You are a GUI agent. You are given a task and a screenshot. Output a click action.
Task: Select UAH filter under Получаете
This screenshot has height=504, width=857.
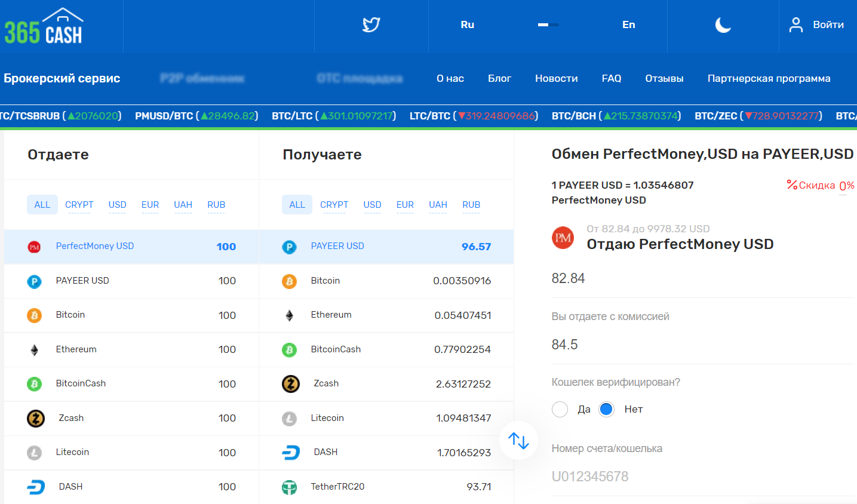click(438, 205)
